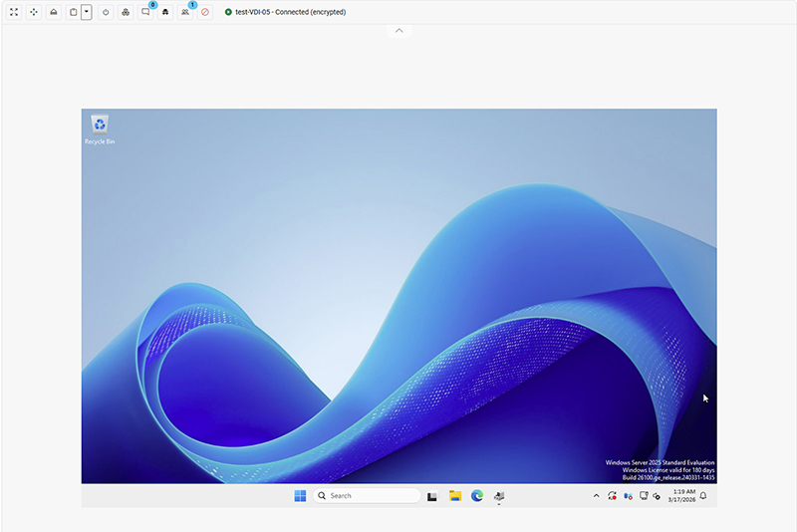Click the green connected status indicator
The image size is (797, 532).
coord(228,12)
